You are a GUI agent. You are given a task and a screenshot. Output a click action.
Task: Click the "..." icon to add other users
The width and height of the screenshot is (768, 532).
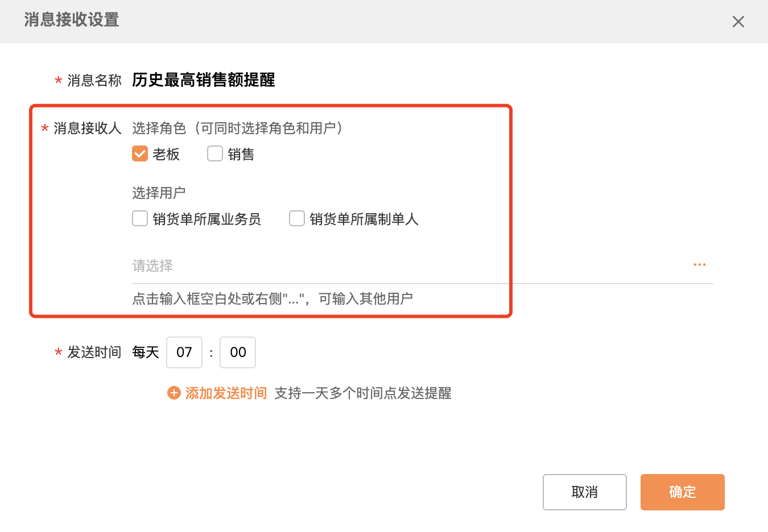click(x=699, y=264)
